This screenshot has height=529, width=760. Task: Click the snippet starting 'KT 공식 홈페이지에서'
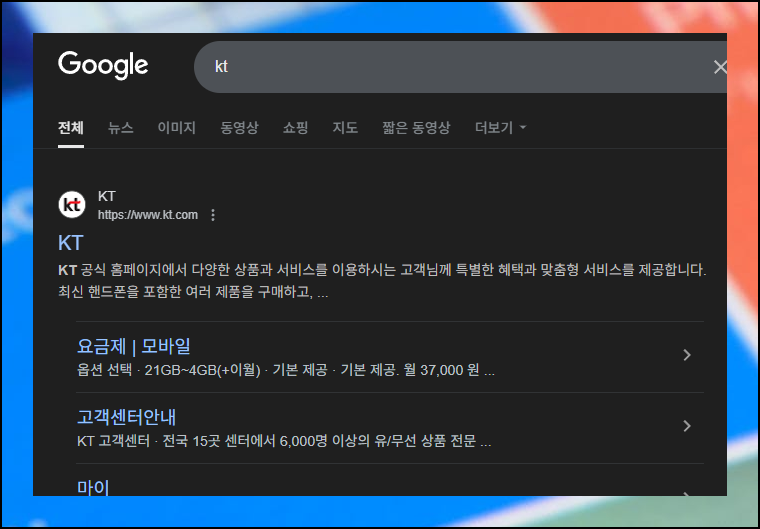pyautogui.click(x=382, y=281)
